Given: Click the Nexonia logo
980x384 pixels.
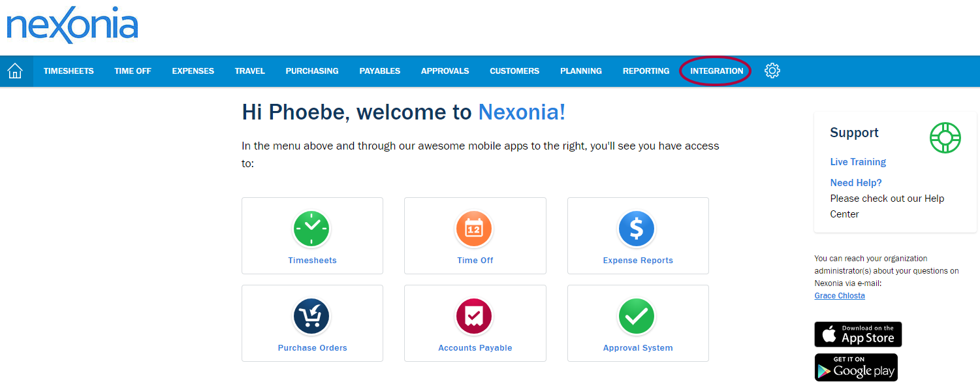Looking at the screenshot, I should point(72,26).
